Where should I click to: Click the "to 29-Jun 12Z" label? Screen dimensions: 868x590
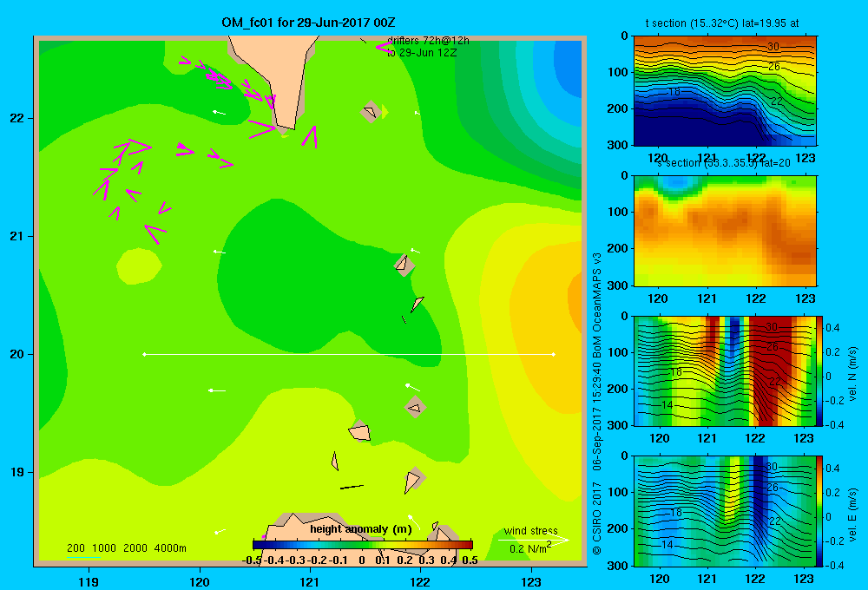coord(422,53)
